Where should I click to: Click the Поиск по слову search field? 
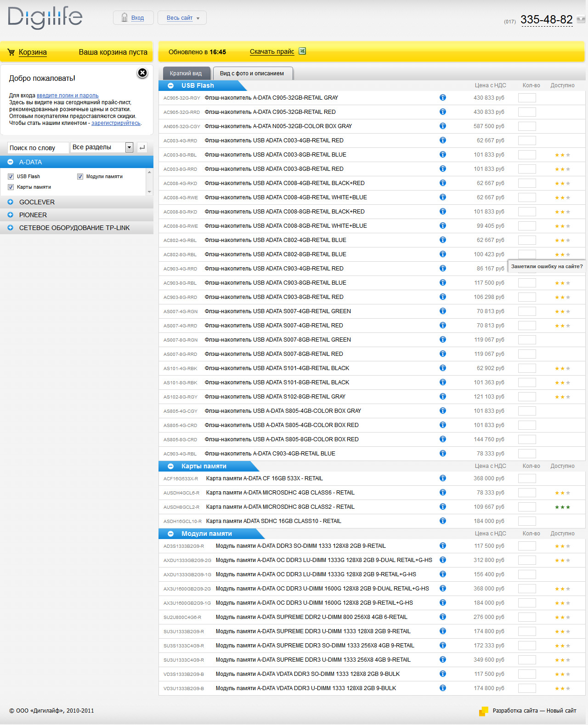[x=38, y=148]
